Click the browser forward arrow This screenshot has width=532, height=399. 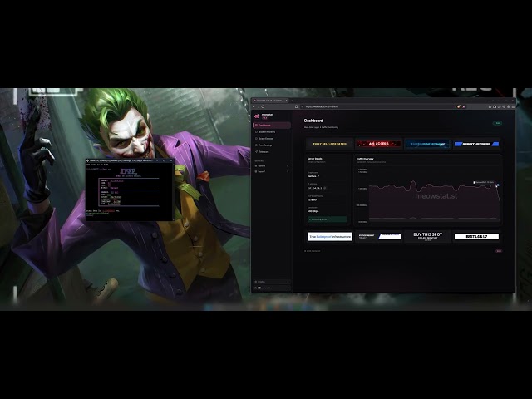click(259, 106)
